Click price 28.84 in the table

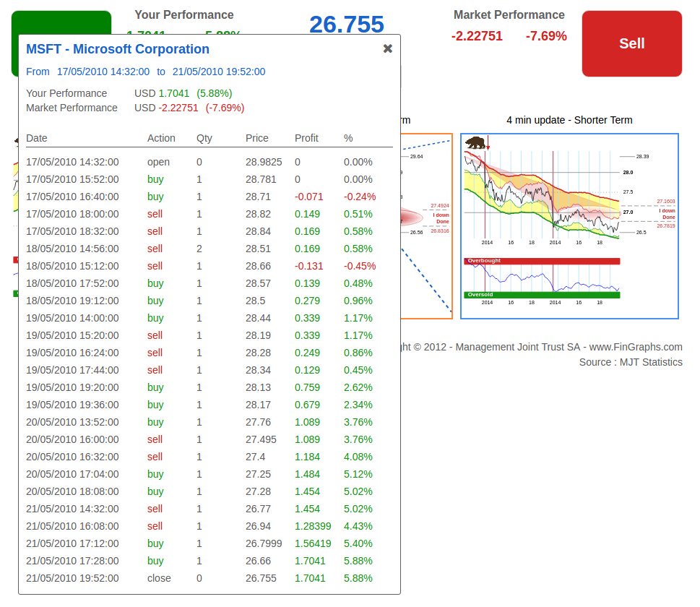(258, 232)
